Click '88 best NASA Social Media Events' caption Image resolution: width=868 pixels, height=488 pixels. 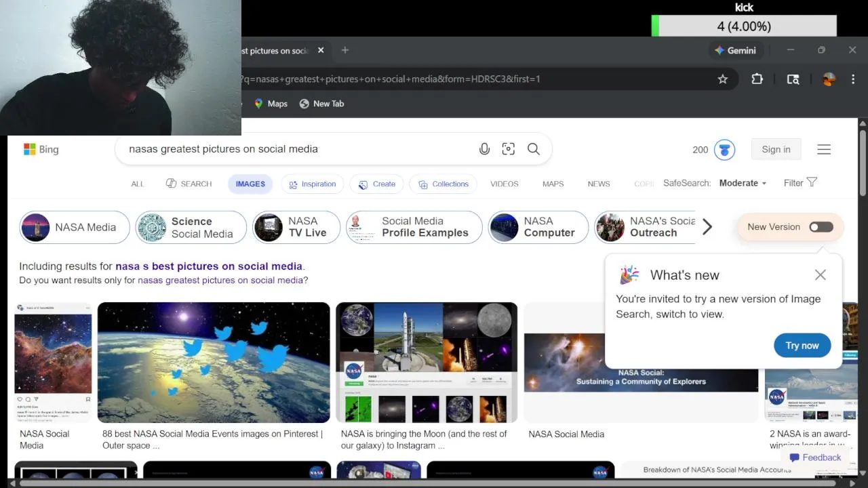click(x=212, y=439)
